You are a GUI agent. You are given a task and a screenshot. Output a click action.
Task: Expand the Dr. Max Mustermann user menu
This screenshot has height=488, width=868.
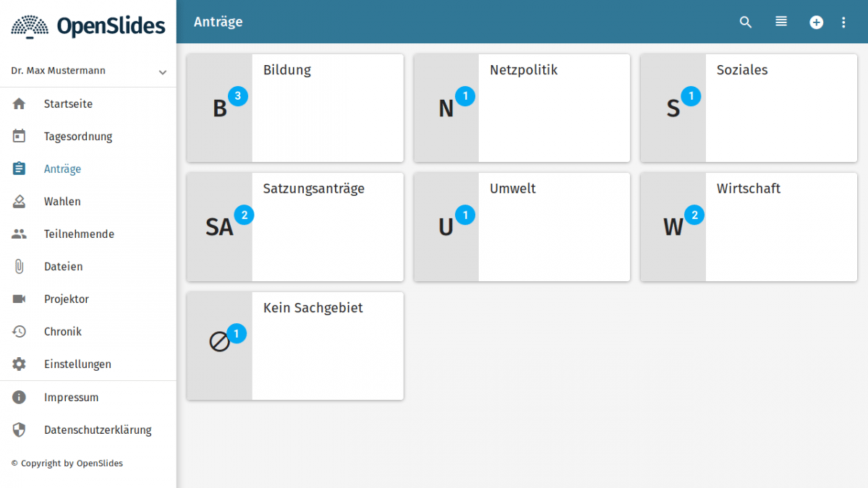(88, 71)
